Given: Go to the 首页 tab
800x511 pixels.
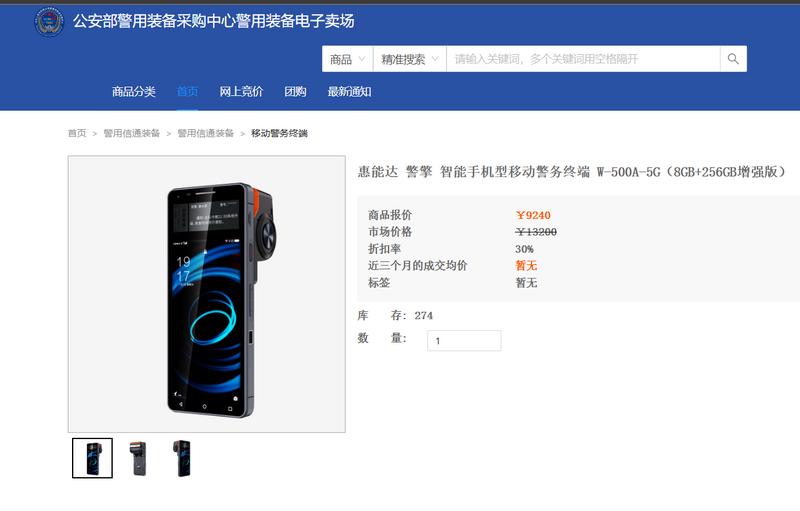Looking at the screenshot, I should tap(187, 92).
